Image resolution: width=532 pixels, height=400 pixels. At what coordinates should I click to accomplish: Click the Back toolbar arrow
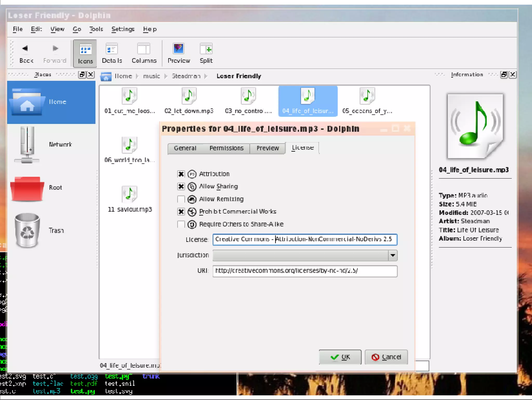[25, 49]
